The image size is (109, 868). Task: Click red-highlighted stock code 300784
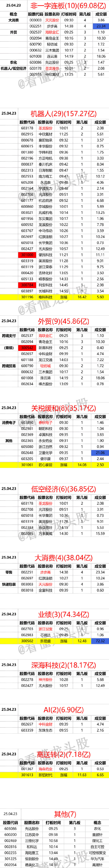click(27, 285)
